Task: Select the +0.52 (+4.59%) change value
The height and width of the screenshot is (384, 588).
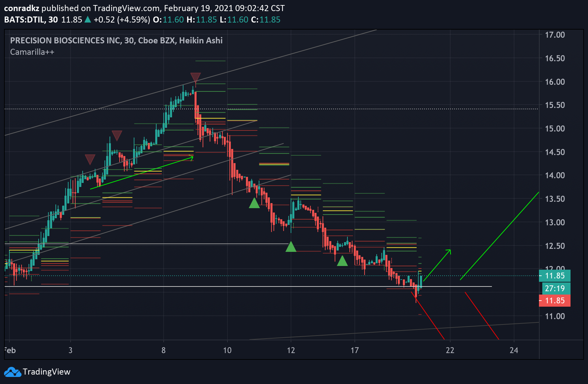Action: tap(122, 20)
